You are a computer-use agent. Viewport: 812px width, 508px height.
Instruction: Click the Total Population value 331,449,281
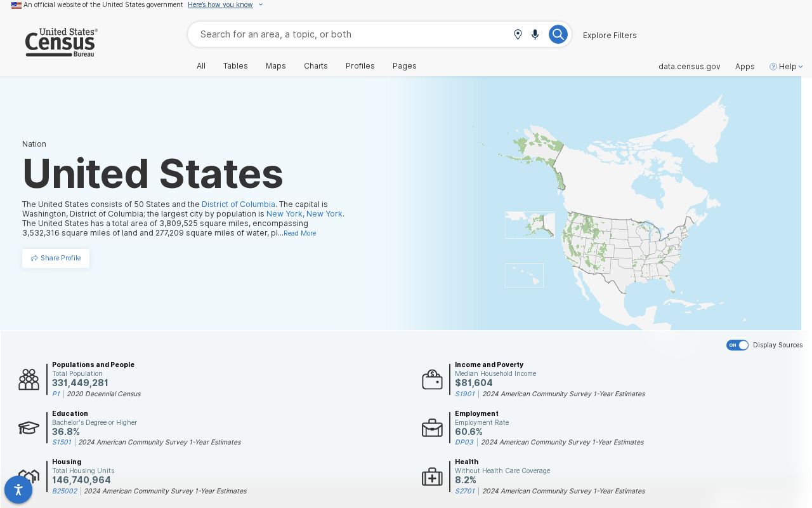pyautogui.click(x=80, y=383)
